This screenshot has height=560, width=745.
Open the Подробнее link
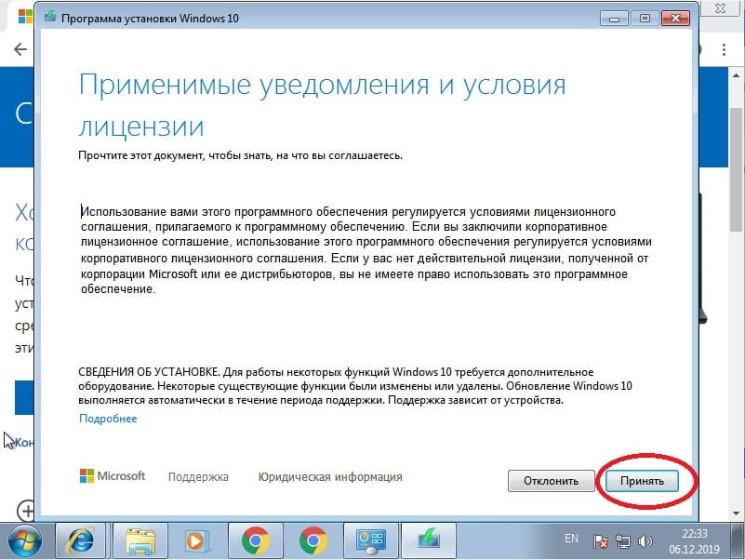point(108,419)
